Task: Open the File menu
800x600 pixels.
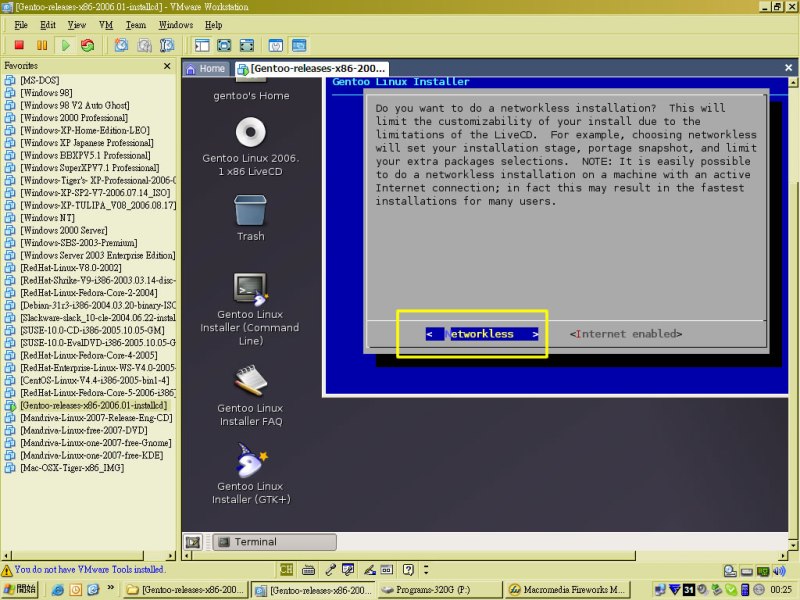Action: (x=21, y=25)
